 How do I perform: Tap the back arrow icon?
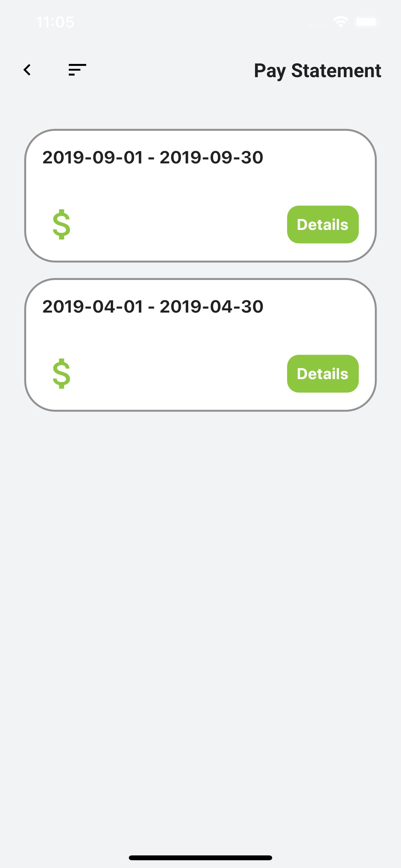27,70
